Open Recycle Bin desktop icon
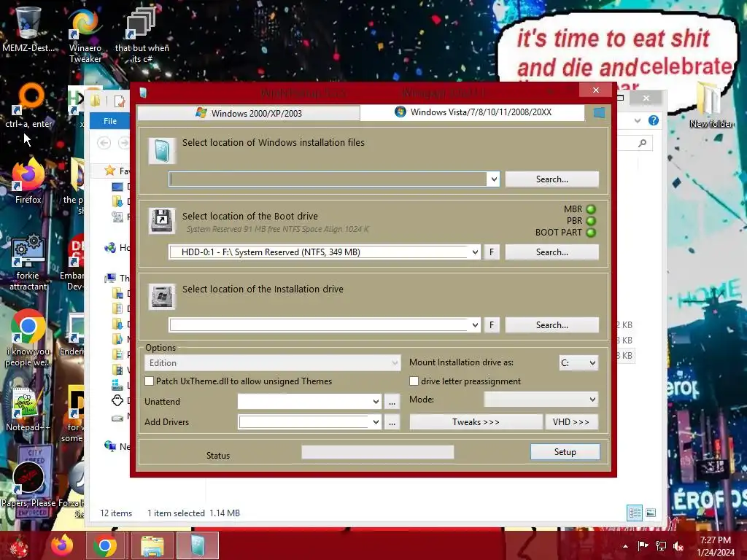Screen dimensions: 747x560 [28, 29]
